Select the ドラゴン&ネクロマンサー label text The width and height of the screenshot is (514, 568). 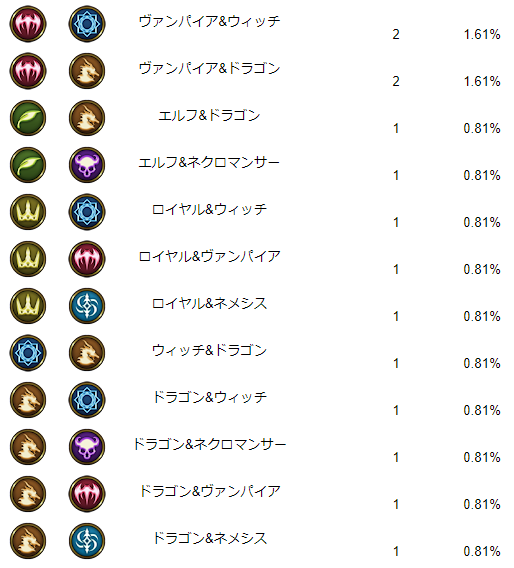210,444
